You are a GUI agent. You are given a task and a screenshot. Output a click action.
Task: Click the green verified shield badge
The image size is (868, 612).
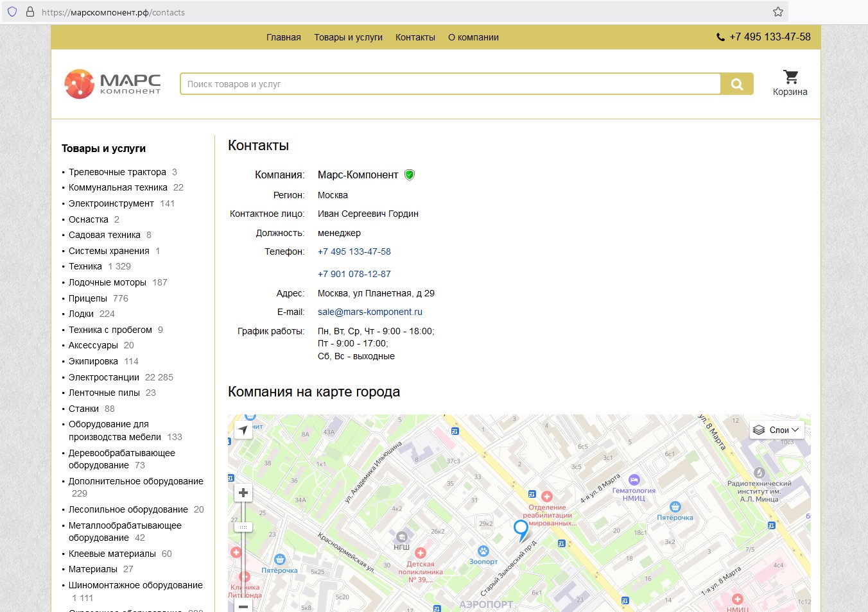pos(410,174)
